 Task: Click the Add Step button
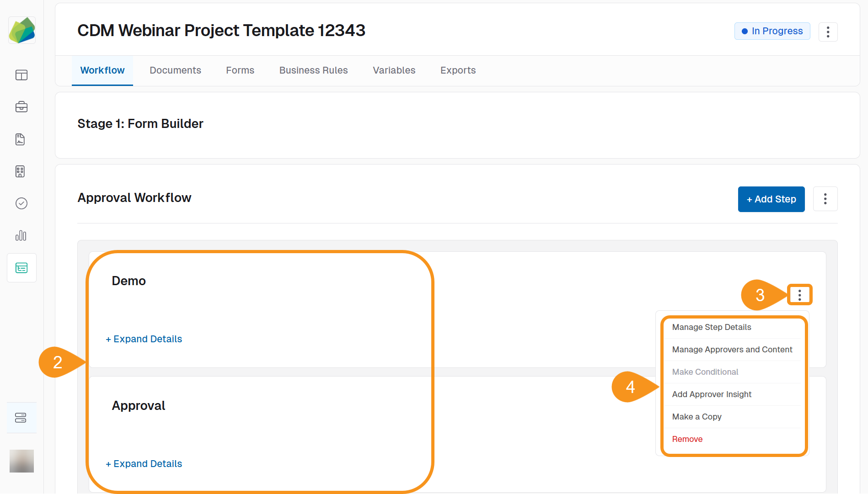point(771,199)
